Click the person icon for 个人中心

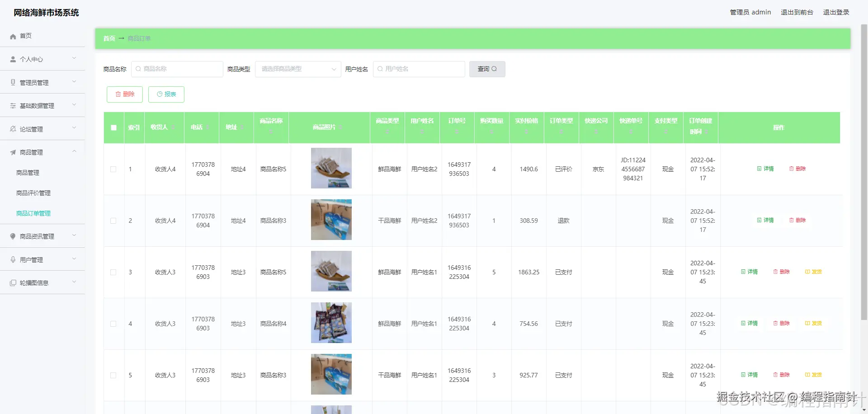click(x=13, y=59)
